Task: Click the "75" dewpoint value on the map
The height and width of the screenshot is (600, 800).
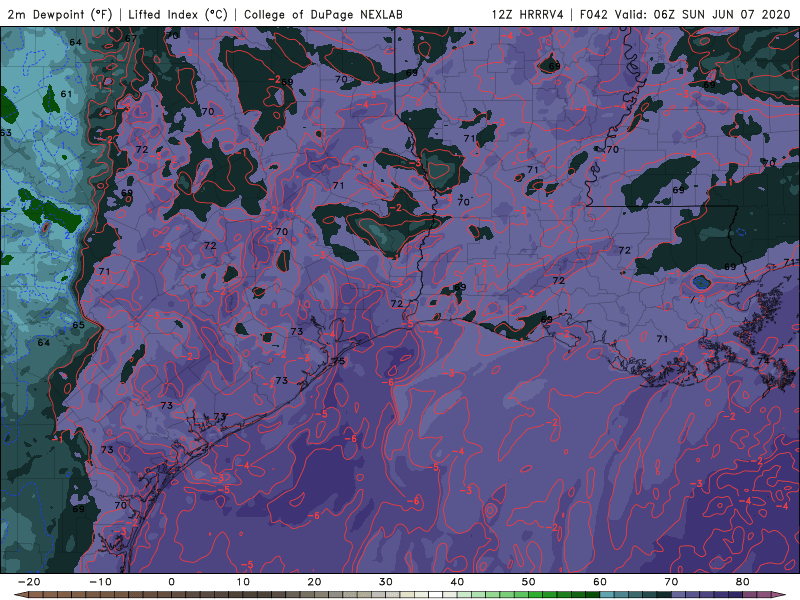Action: [x=339, y=361]
